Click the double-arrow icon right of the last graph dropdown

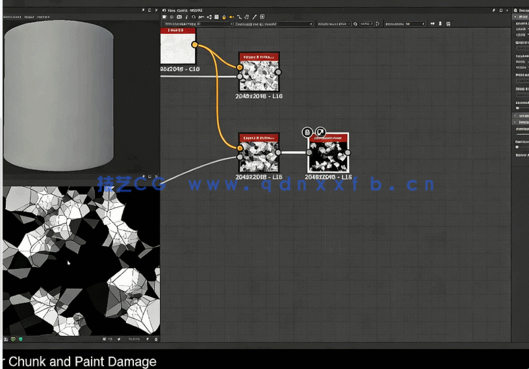(433, 24)
